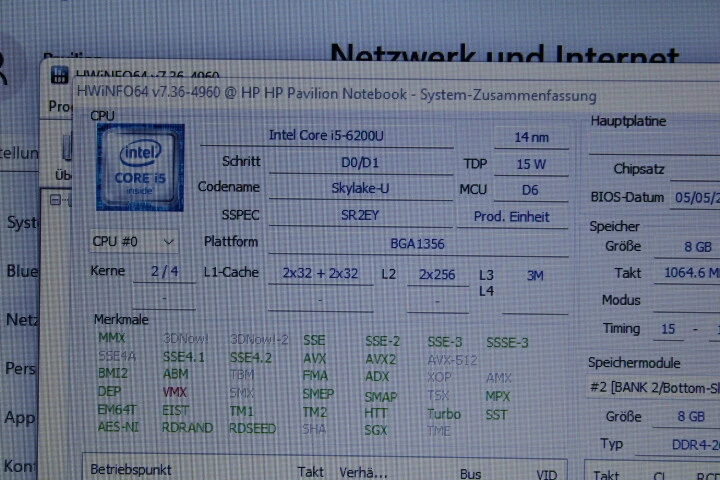Image resolution: width=720 pixels, height=480 pixels.
Task: Click the RDSEED feature flag
Action: (253, 429)
